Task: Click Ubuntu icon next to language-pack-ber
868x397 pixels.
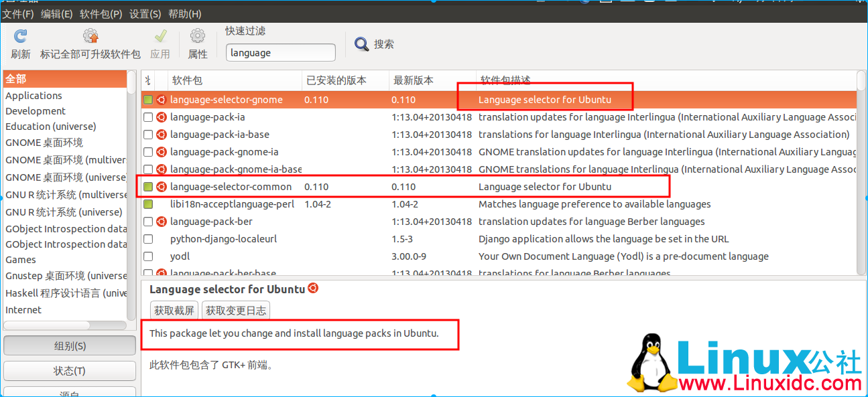Action: (x=162, y=222)
